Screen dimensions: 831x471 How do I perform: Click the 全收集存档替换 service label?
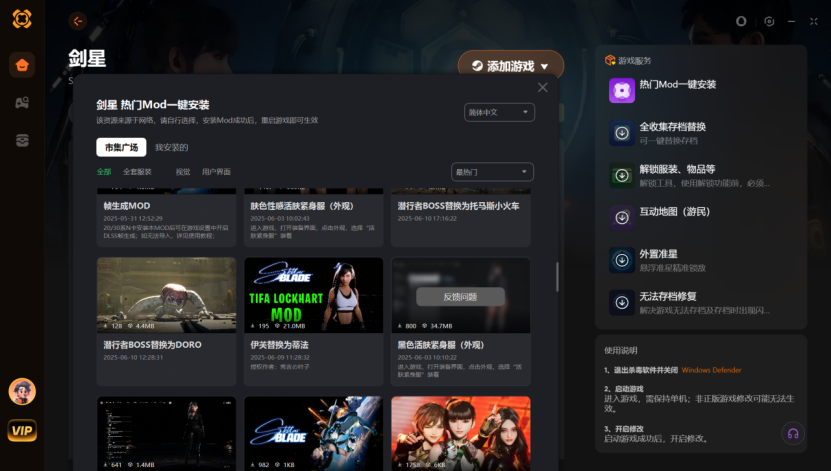[x=673, y=127]
